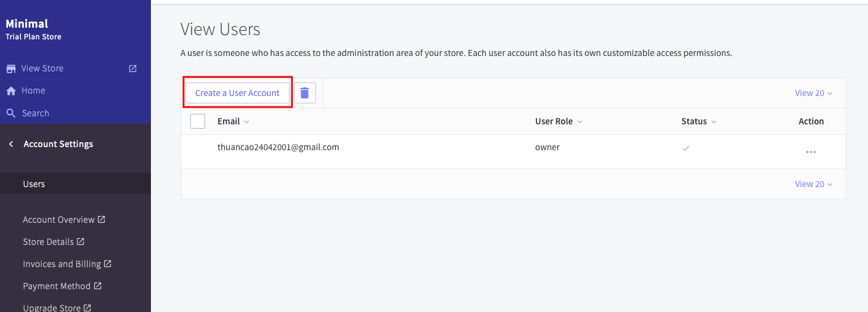Click the external link icon beside Account Overview

tap(102, 219)
